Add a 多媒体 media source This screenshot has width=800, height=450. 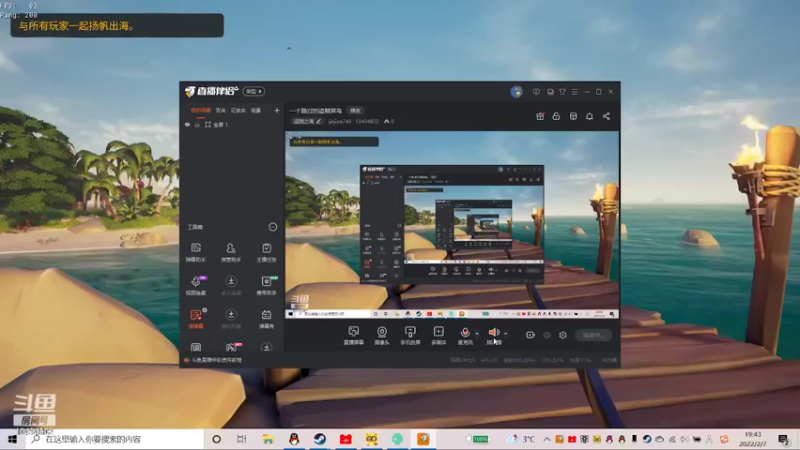coord(438,335)
